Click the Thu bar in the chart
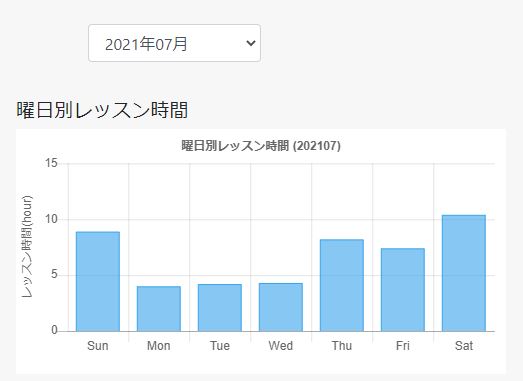 [342, 285]
